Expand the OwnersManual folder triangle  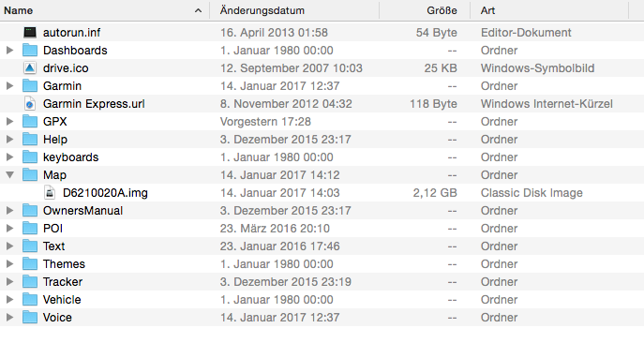click(x=10, y=210)
